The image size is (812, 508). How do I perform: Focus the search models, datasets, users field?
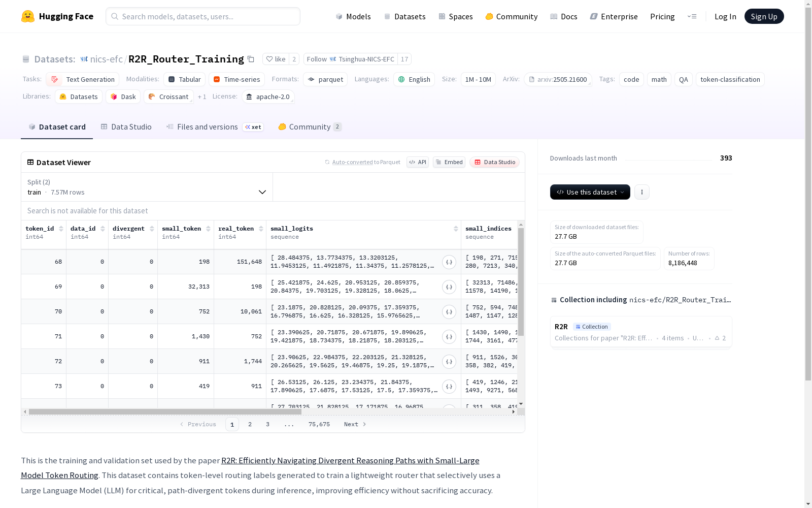click(203, 16)
